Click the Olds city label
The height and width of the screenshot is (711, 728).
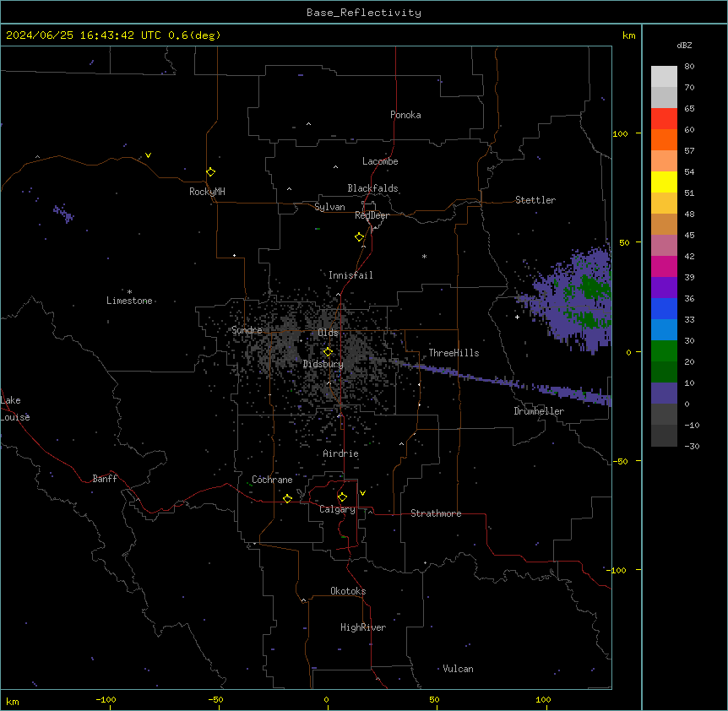coord(328,333)
